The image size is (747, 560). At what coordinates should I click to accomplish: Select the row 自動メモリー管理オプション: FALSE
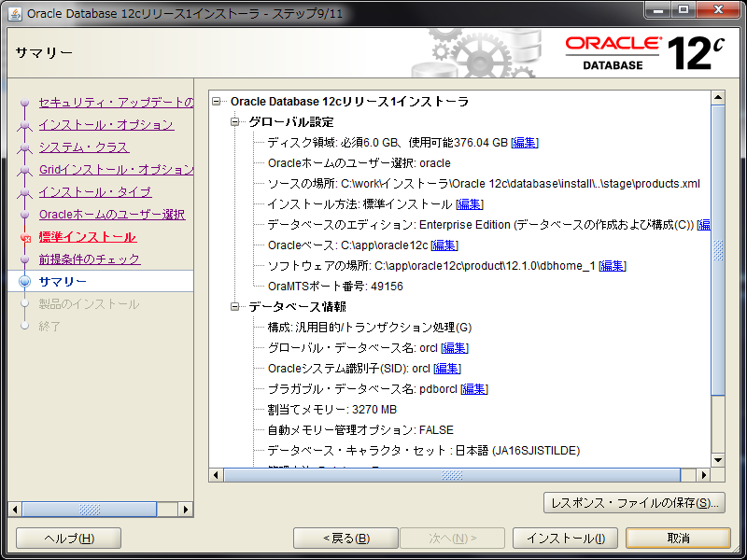360,430
